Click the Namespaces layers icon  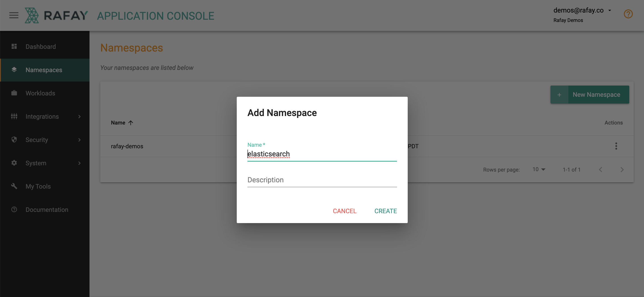[x=14, y=70]
